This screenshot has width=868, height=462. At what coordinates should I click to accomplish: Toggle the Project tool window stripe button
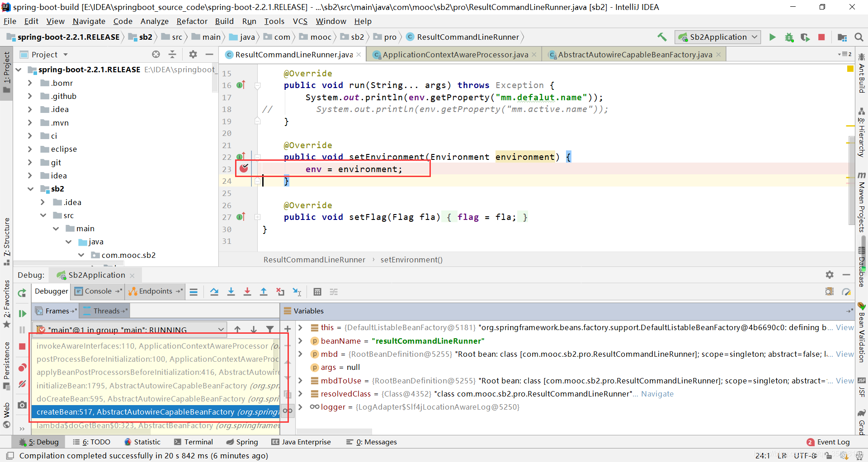click(6, 72)
